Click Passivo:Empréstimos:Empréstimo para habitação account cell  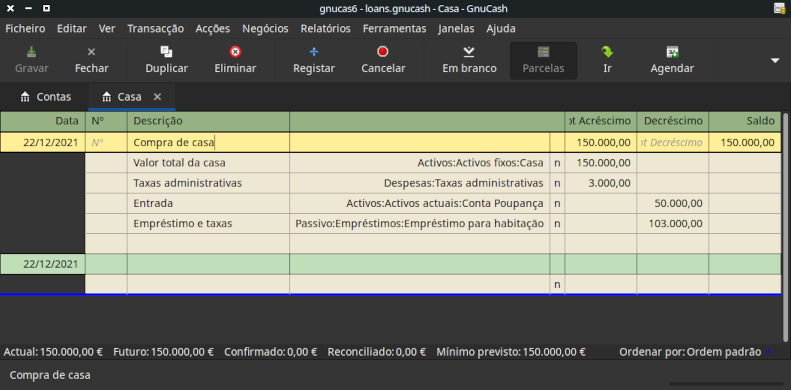click(x=420, y=224)
